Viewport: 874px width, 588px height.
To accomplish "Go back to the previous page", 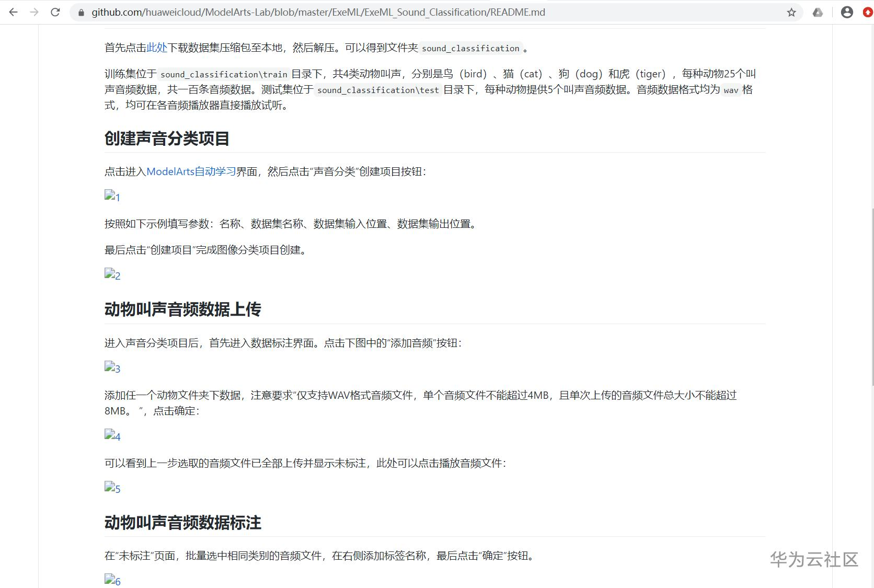I will pos(14,12).
